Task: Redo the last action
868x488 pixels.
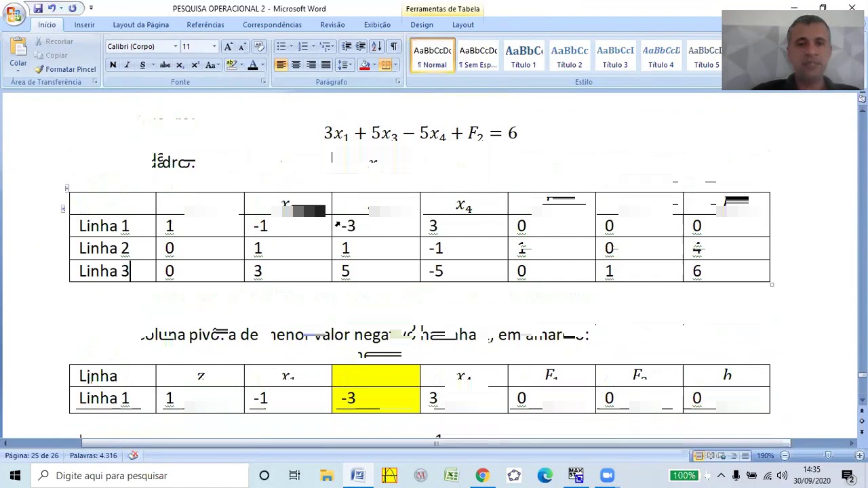Action: (x=73, y=8)
